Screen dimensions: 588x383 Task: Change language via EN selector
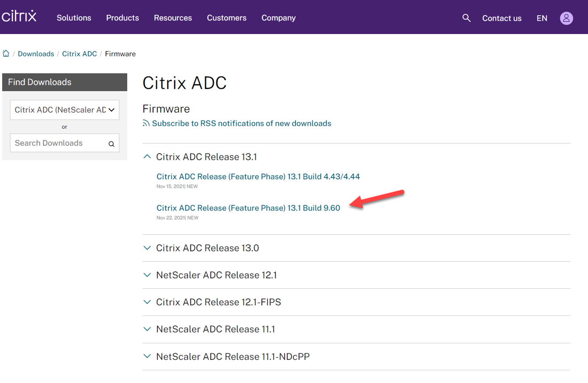coord(542,18)
